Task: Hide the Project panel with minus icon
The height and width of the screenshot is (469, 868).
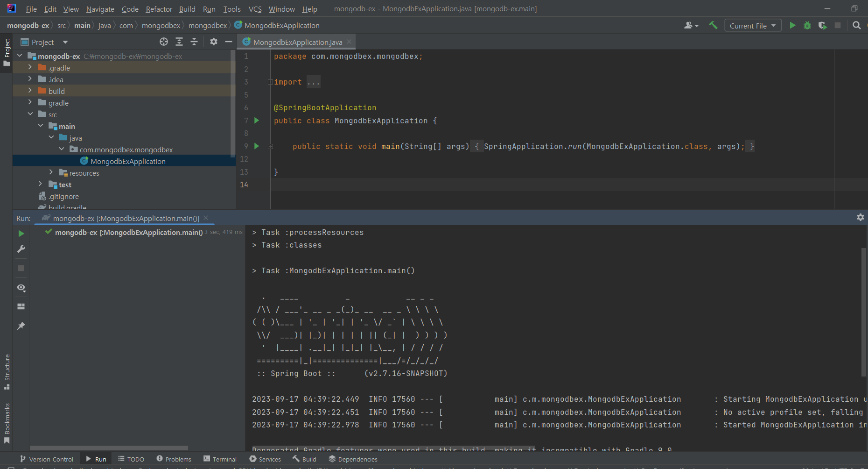Action: point(229,42)
